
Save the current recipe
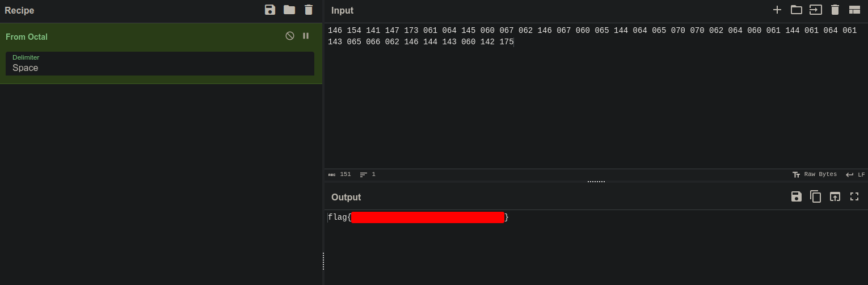(x=270, y=10)
